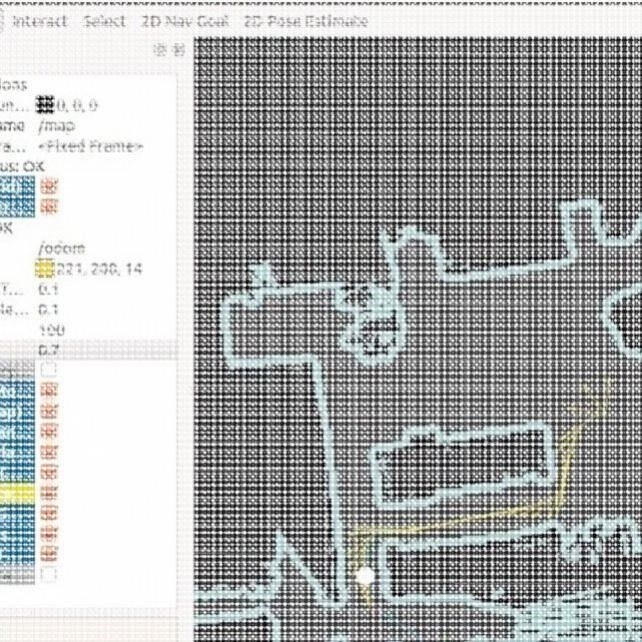The height and width of the screenshot is (642, 642).
Task: Click the 0.1 value beside 'le...' label
Action: [x=48, y=310]
